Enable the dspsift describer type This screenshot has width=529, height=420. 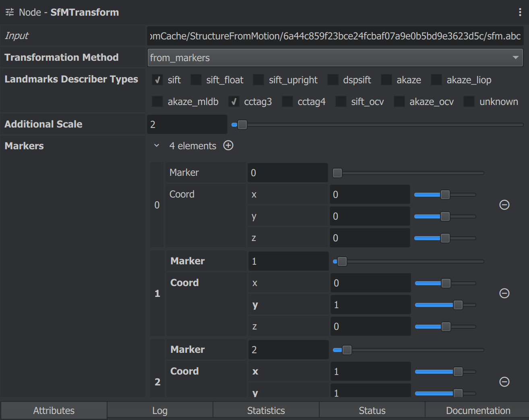click(x=333, y=80)
